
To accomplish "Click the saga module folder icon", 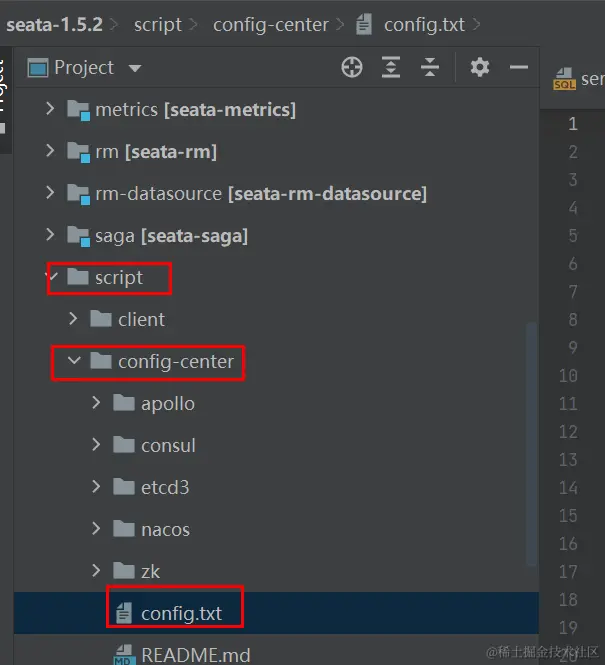I will [x=78, y=236].
